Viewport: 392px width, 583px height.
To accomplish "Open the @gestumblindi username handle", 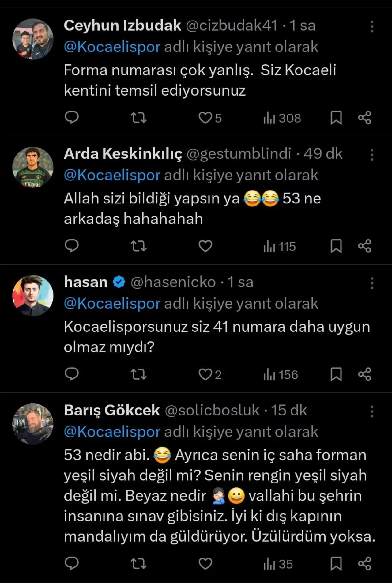I will pos(239,153).
